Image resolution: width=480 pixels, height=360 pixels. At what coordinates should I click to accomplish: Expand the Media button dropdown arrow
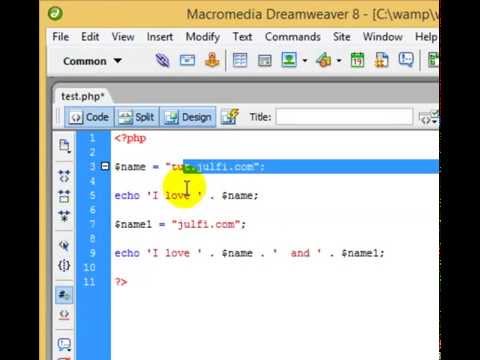pyautogui.click(x=339, y=61)
